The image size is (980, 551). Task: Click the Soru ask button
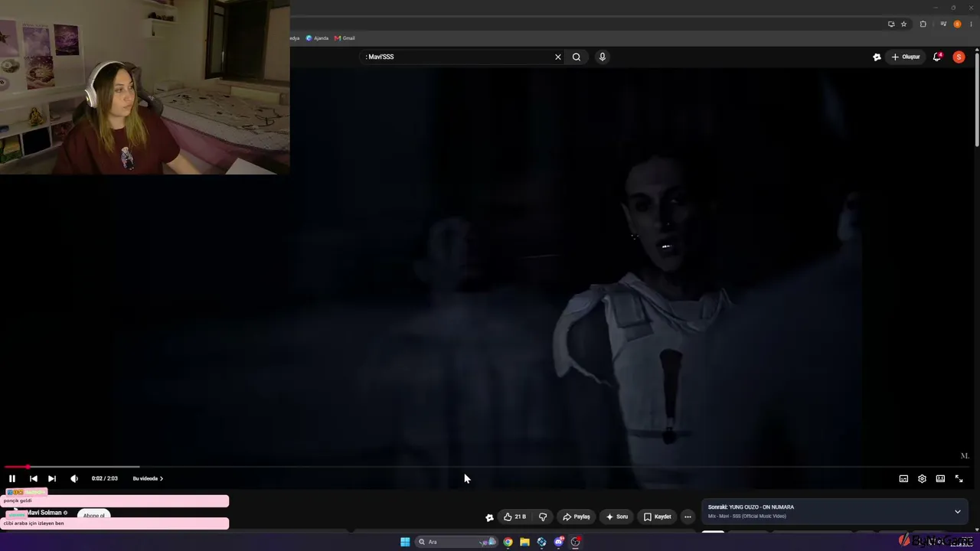coord(617,517)
